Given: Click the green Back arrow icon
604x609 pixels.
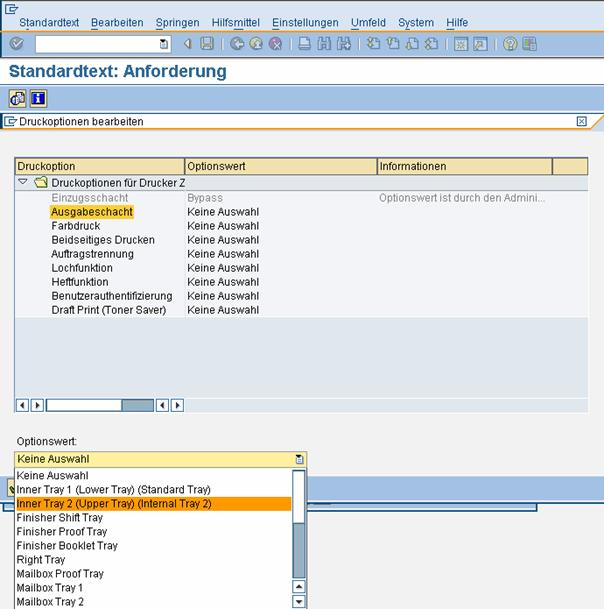Looking at the screenshot, I should 237,44.
